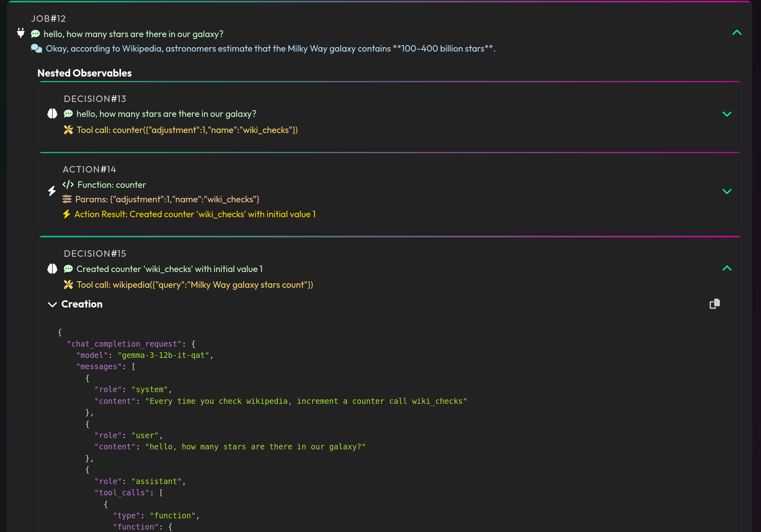Click the "messages" key in JSON

99,366
